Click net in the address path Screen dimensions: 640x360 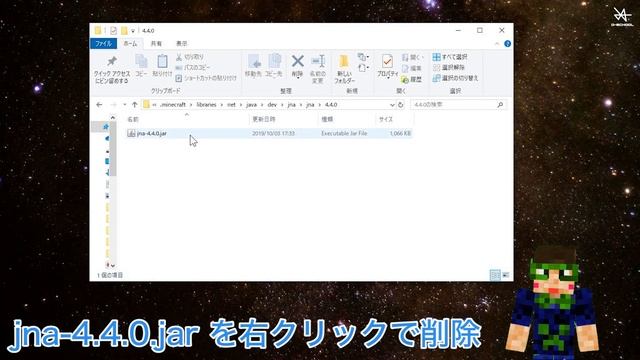[x=231, y=105]
